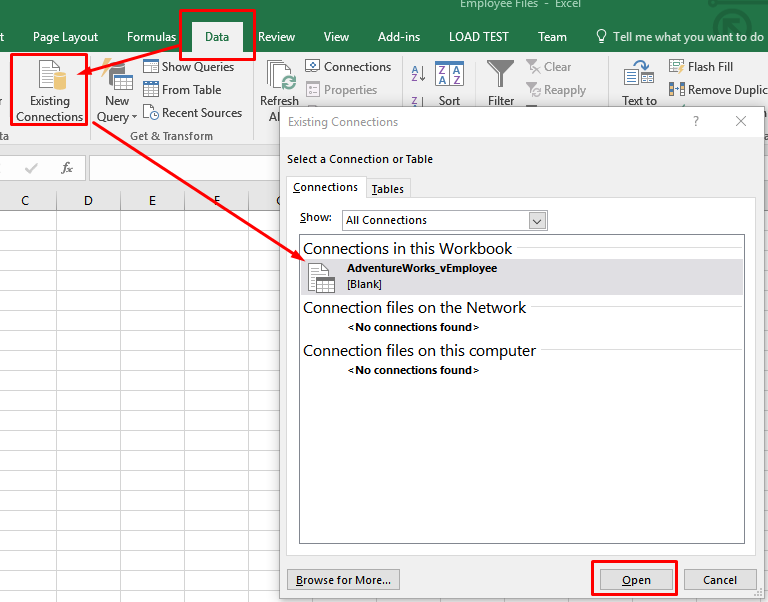The image size is (768, 602).
Task: Click the dialog help question mark
Action: pyautogui.click(x=696, y=121)
